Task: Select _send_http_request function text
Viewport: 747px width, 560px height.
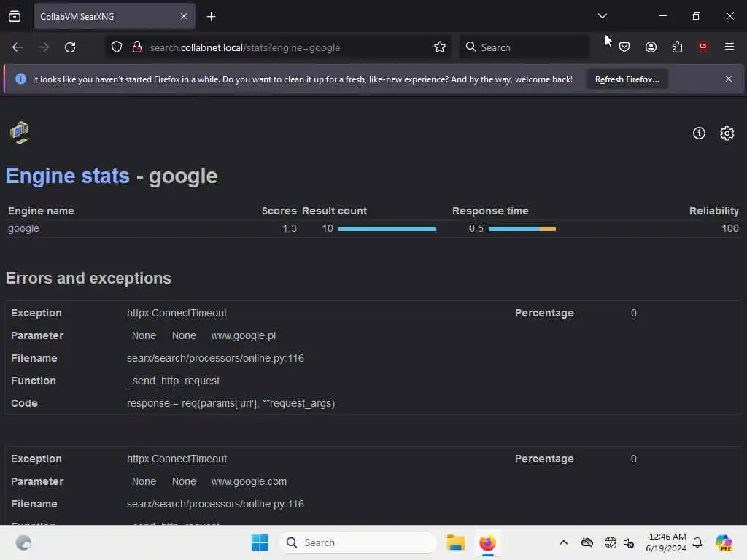Action: (173, 381)
